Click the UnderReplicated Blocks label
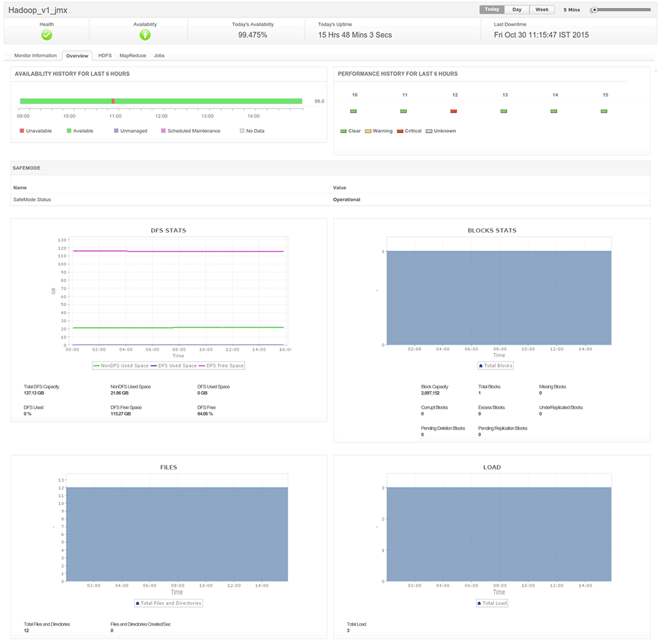 [x=561, y=407]
